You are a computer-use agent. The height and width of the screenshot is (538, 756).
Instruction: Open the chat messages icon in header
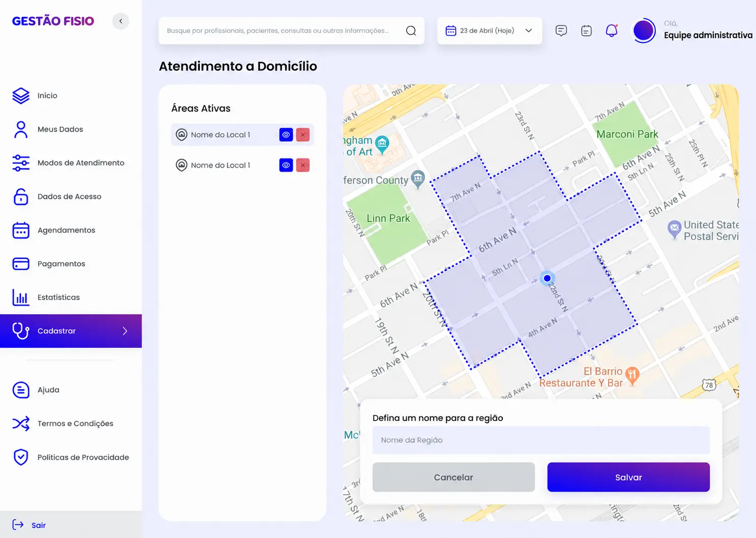[x=561, y=31]
